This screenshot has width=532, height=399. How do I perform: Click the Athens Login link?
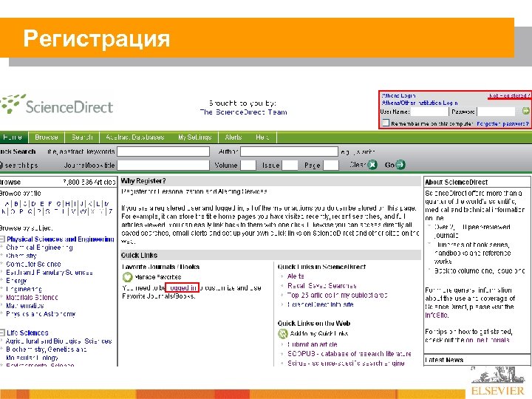point(398,95)
